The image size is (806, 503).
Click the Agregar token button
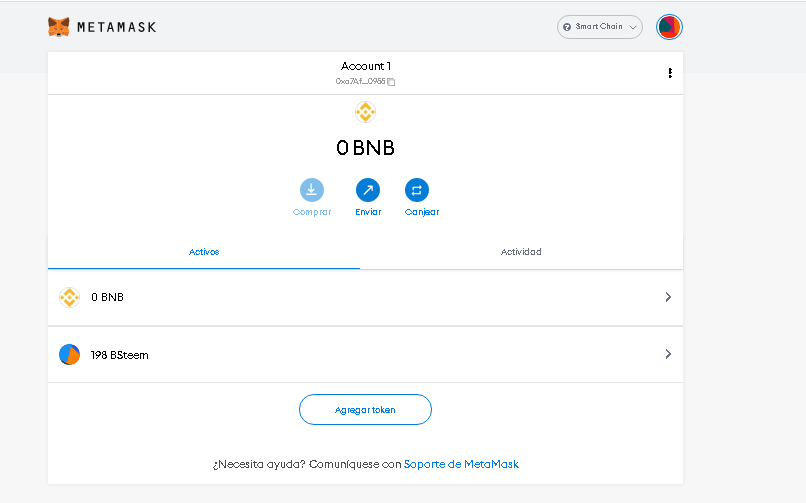point(365,409)
